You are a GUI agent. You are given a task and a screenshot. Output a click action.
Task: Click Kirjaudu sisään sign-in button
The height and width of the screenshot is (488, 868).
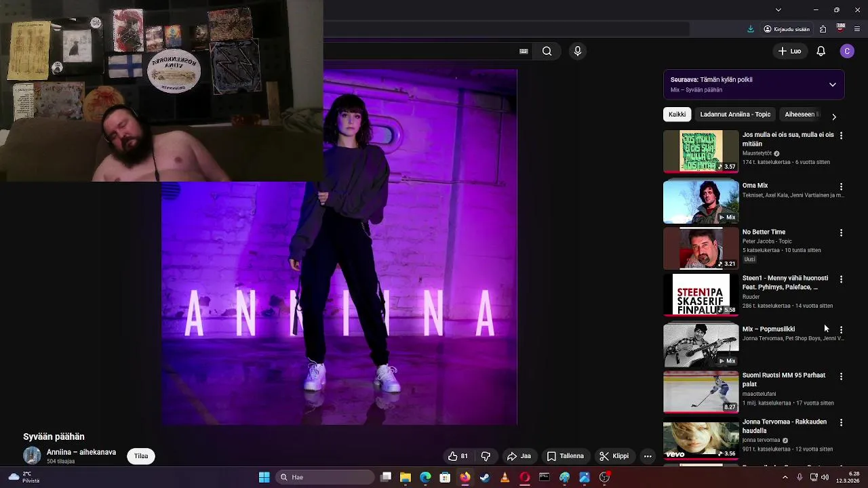[787, 29]
